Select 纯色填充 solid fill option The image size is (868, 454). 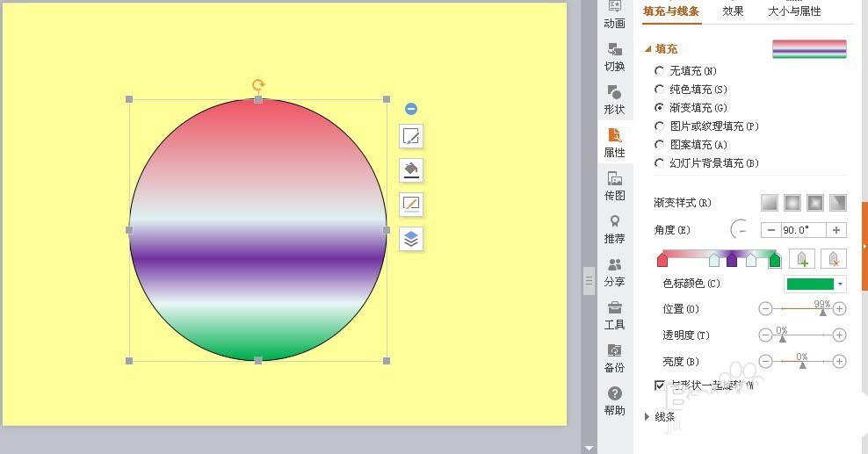691,89
